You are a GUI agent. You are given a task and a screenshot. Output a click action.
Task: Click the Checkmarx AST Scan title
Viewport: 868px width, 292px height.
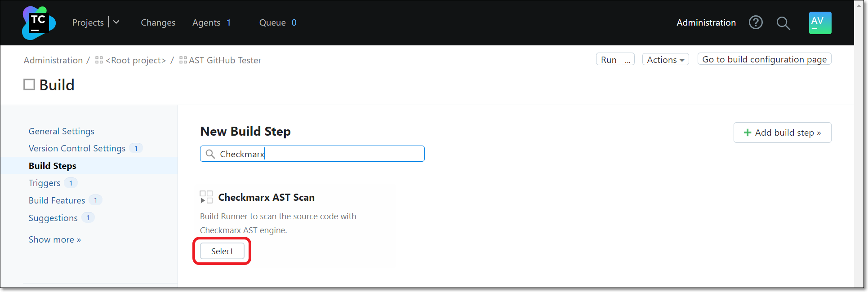(x=267, y=197)
